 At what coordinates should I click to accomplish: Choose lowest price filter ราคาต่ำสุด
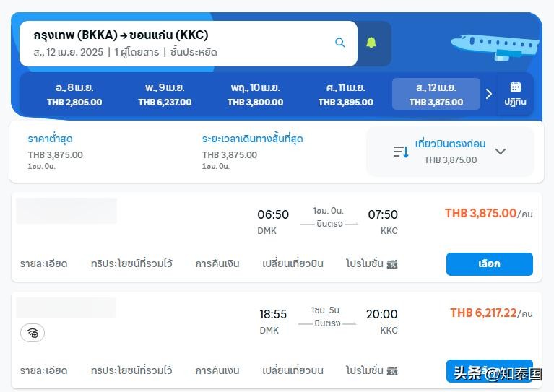51,139
